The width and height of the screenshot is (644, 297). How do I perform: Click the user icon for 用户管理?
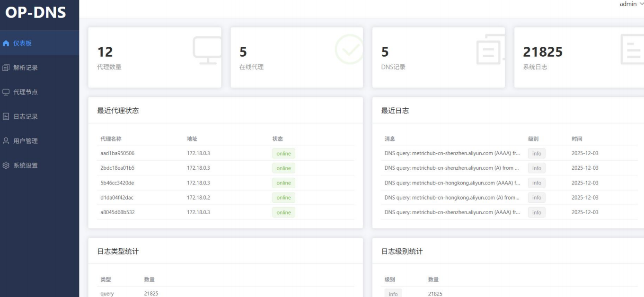(6, 141)
